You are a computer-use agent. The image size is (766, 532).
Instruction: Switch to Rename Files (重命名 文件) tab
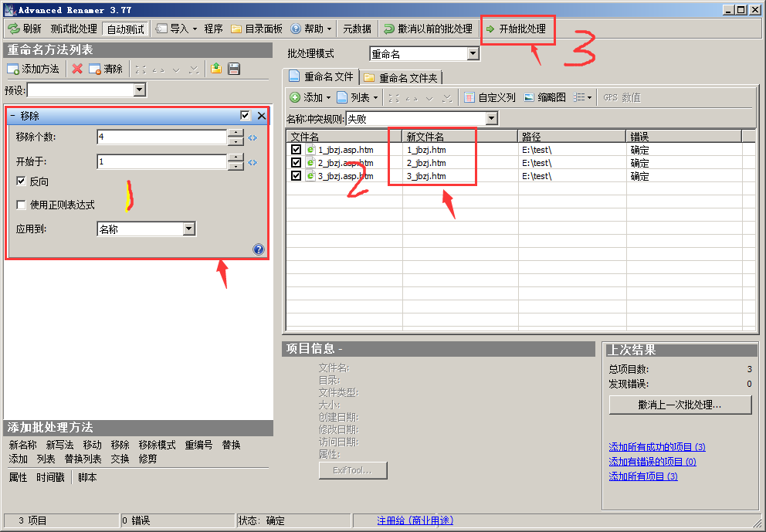321,76
